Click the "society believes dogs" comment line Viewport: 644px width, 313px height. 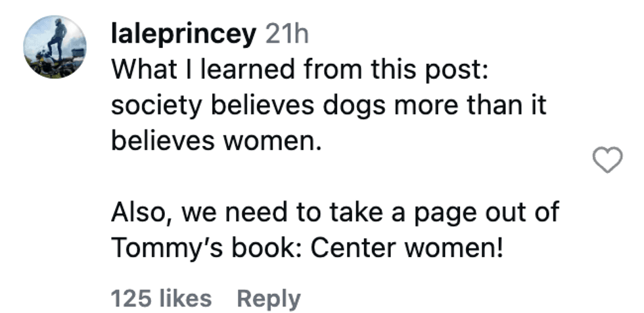click(x=329, y=106)
